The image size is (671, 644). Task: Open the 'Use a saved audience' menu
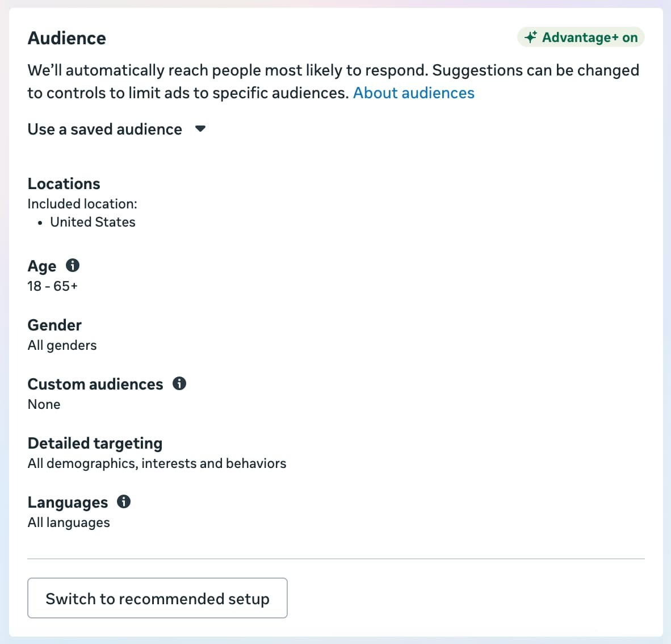pos(105,129)
